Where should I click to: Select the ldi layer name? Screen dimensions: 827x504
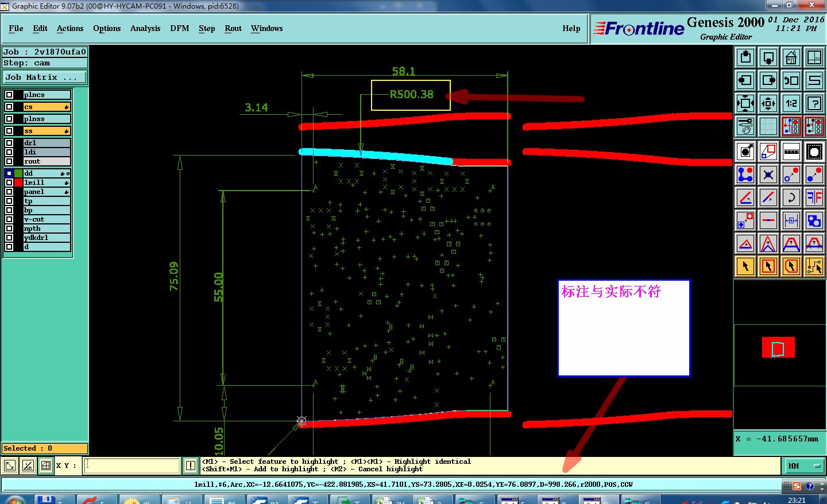click(47, 152)
